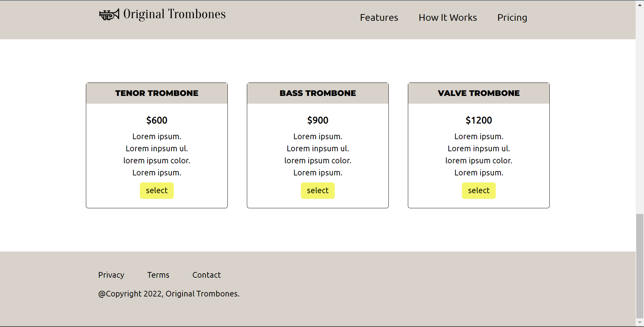Select the Bass Trombone plan
The image size is (644, 327).
click(318, 190)
